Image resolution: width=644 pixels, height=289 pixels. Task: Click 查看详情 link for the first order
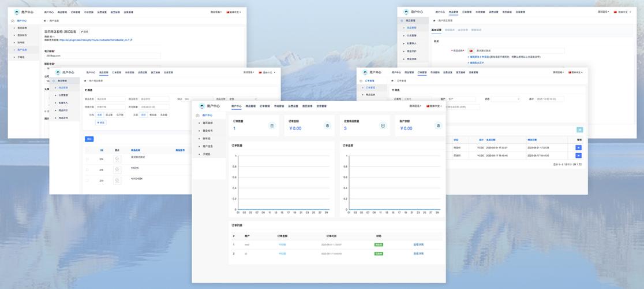pyautogui.click(x=418, y=244)
